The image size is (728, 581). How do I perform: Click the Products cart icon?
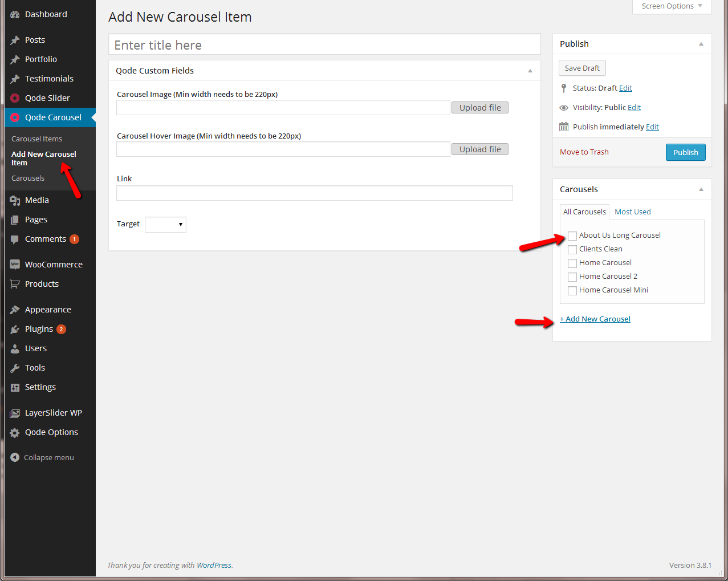[15, 284]
